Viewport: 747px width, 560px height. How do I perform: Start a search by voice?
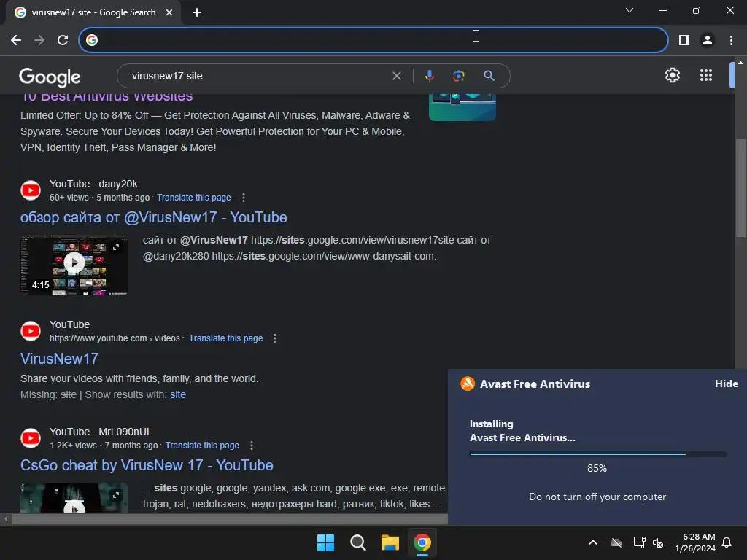(429, 76)
